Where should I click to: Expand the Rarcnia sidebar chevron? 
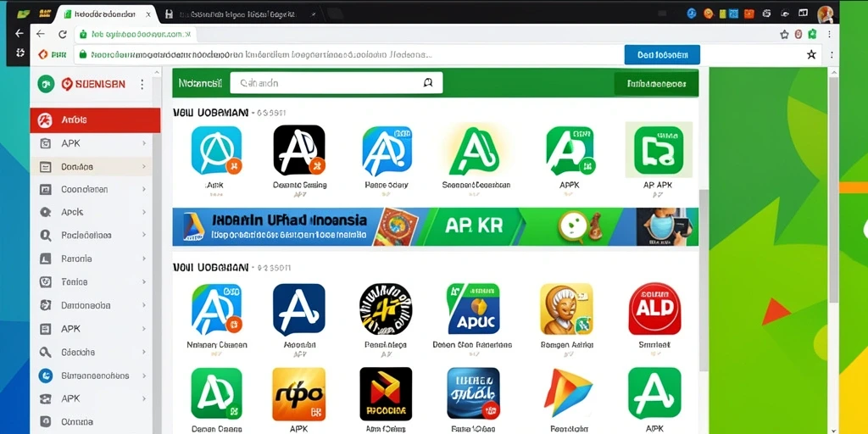(144, 259)
